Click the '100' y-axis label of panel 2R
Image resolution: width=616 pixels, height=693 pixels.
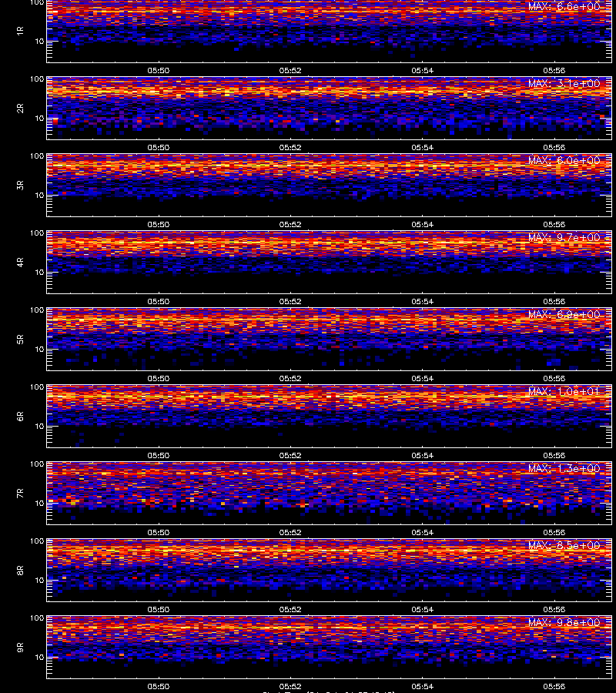point(37,79)
